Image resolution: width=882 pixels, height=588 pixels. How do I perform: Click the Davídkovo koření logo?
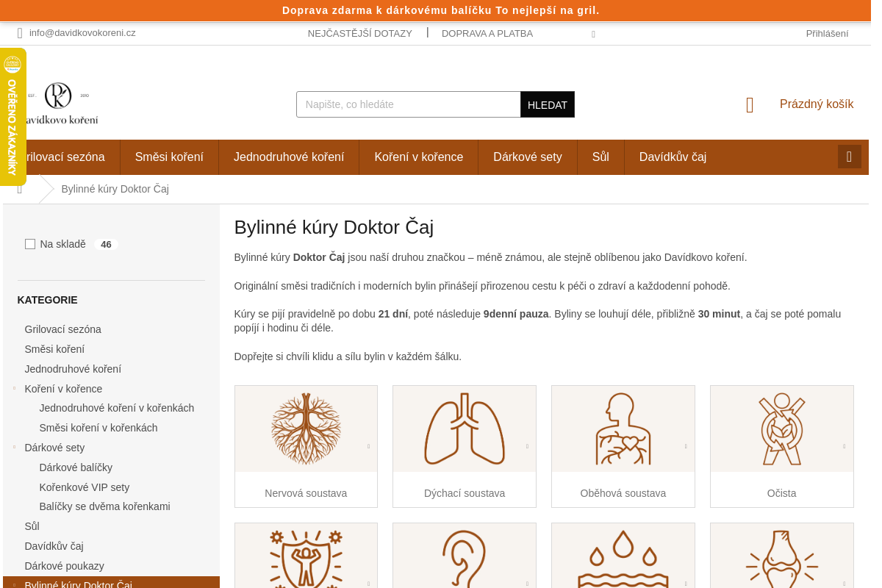pyautogui.click(x=60, y=104)
